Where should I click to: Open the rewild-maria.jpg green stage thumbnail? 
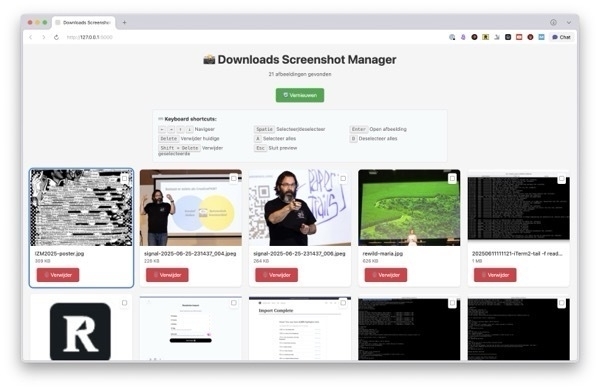[x=409, y=207]
